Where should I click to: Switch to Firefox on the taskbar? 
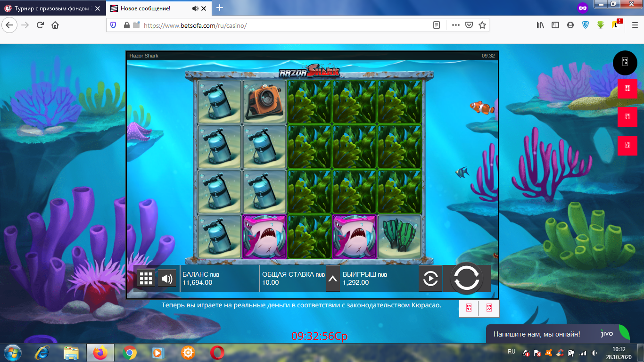[100, 353]
